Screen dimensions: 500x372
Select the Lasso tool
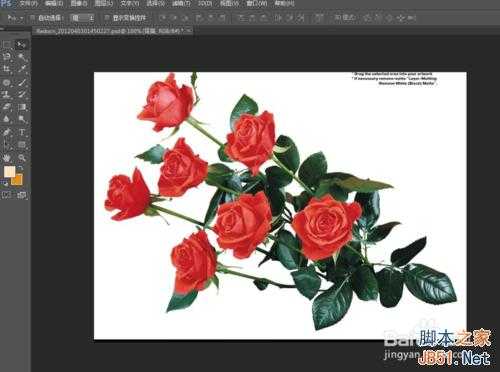(x=7, y=57)
